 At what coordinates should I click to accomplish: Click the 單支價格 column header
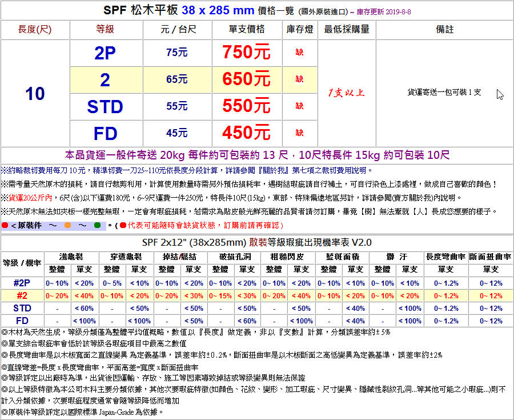[247, 29]
